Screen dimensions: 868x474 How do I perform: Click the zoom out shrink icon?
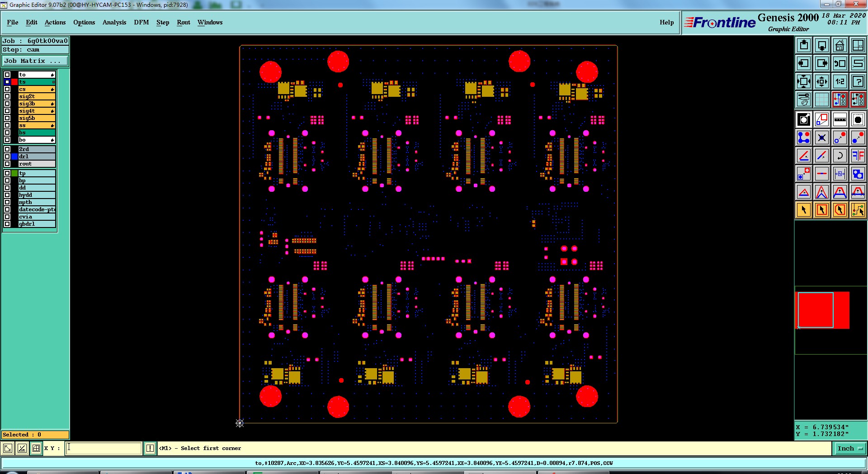[822, 81]
